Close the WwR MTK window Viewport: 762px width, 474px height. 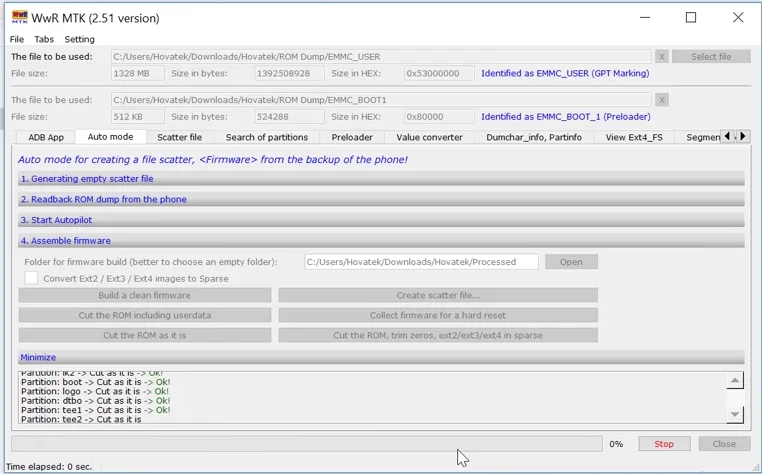coord(738,18)
